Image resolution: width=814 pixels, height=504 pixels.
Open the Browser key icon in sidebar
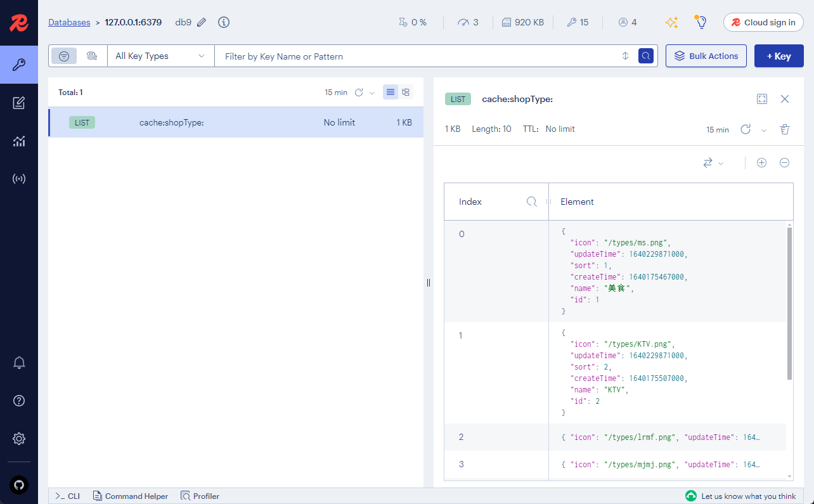(19, 65)
